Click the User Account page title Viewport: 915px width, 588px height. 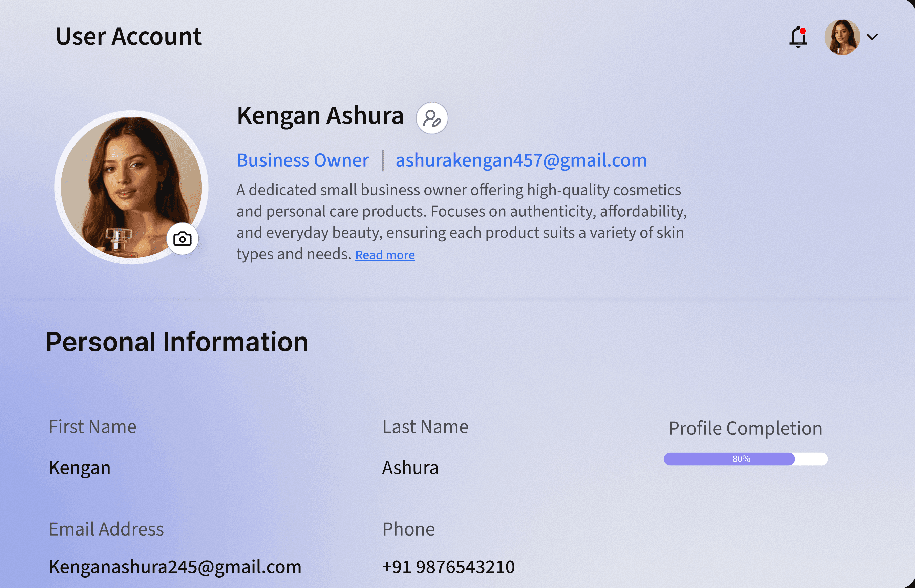point(128,37)
